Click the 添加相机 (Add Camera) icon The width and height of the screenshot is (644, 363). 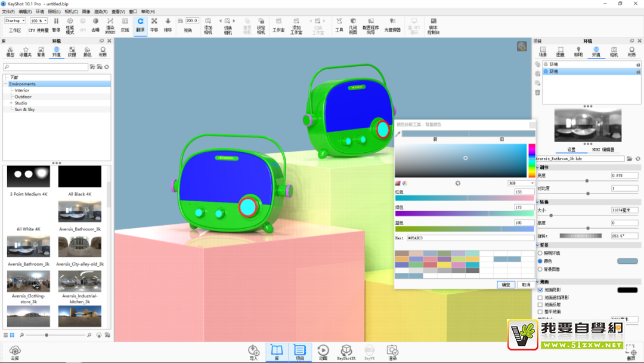(x=208, y=24)
